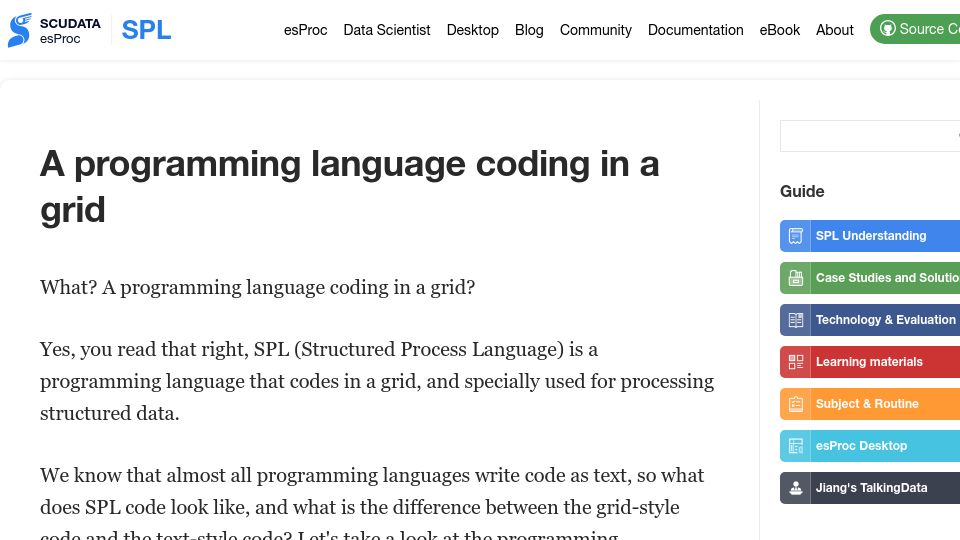The image size is (960, 540).
Task: Open the eBook menu item
Action: pyautogui.click(x=779, y=30)
